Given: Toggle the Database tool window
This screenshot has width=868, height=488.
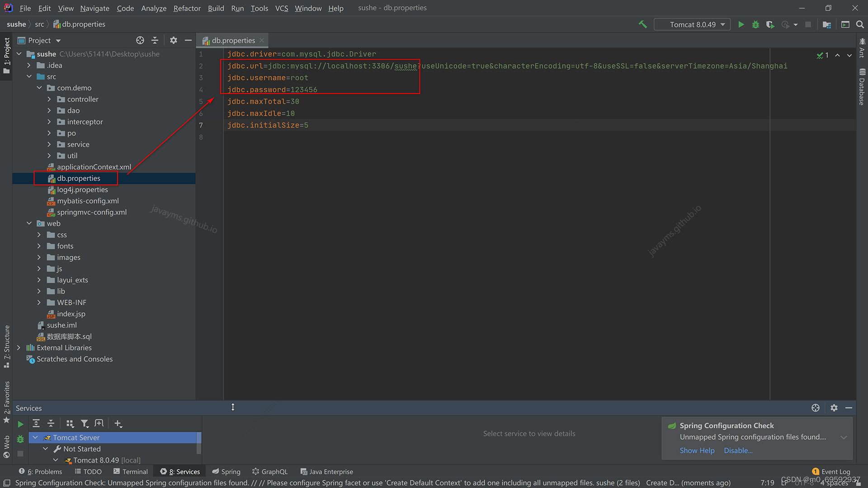Looking at the screenshot, I should [x=862, y=87].
